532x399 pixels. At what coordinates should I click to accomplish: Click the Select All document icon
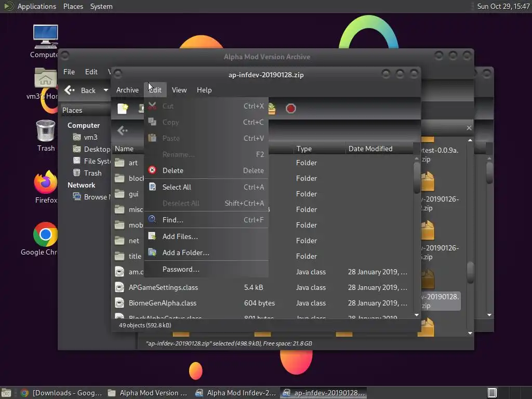(x=152, y=187)
